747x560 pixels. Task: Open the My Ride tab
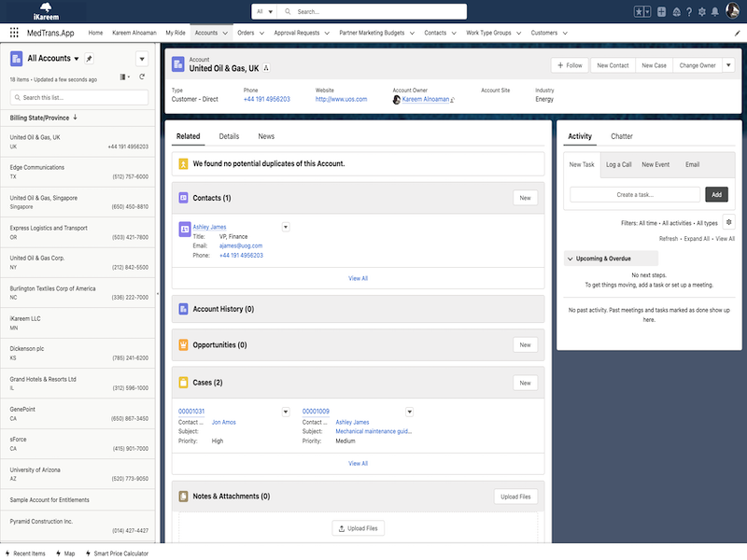176,33
